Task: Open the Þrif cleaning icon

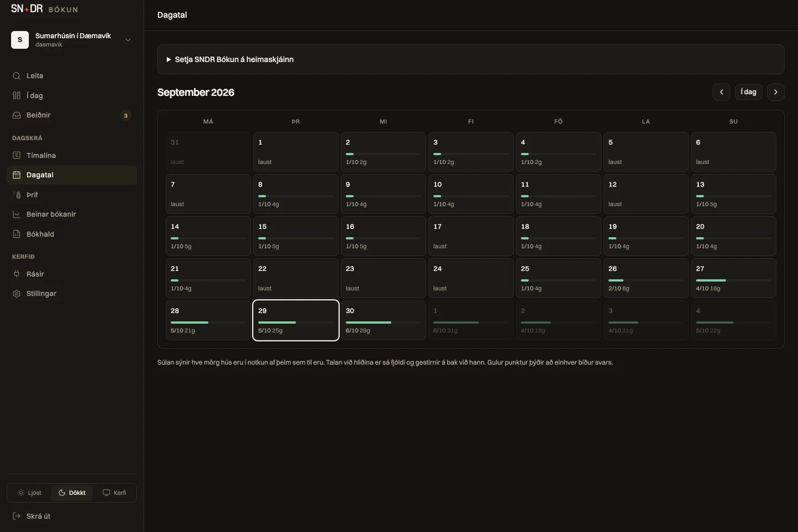Action: [x=17, y=195]
